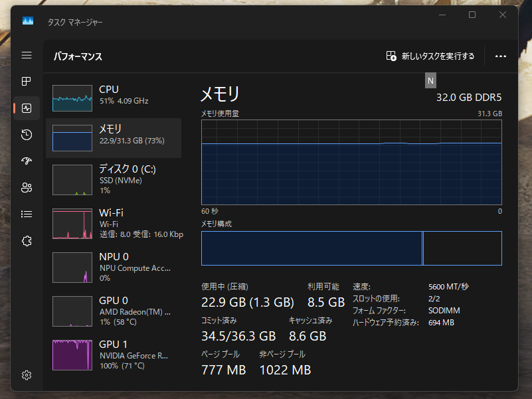Click the CPU label in resource list
This screenshot has height=399, width=532.
click(109, 89)
